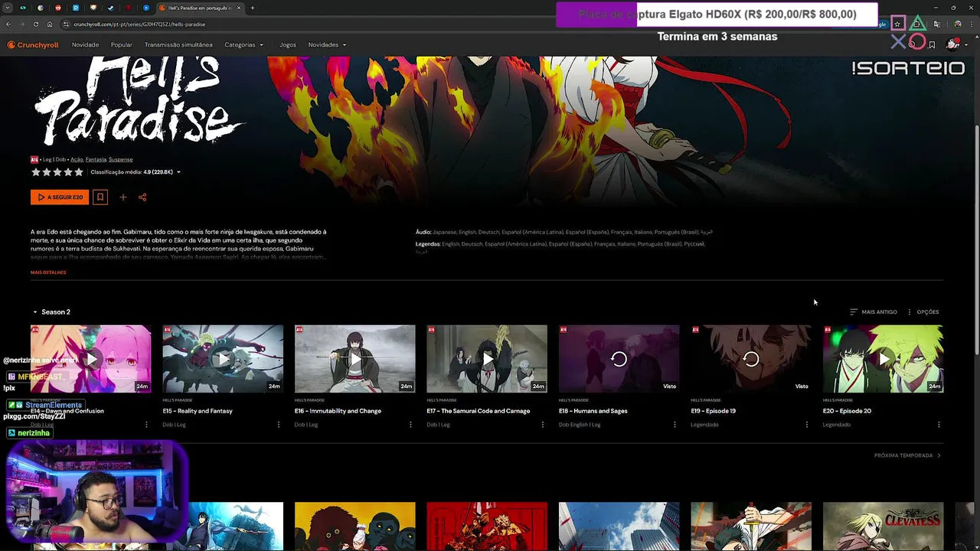Screen dimensions: 980x551
Task: Reload the page with the browser refresh icon
Action: coord(36,24)
